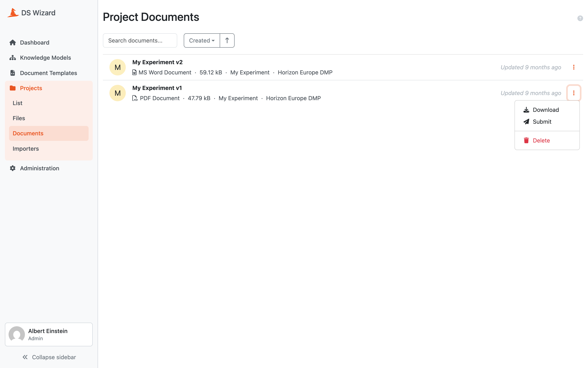Click the collapse sidebar double chevron
The image size is (588, 368).
coord(25,357)
